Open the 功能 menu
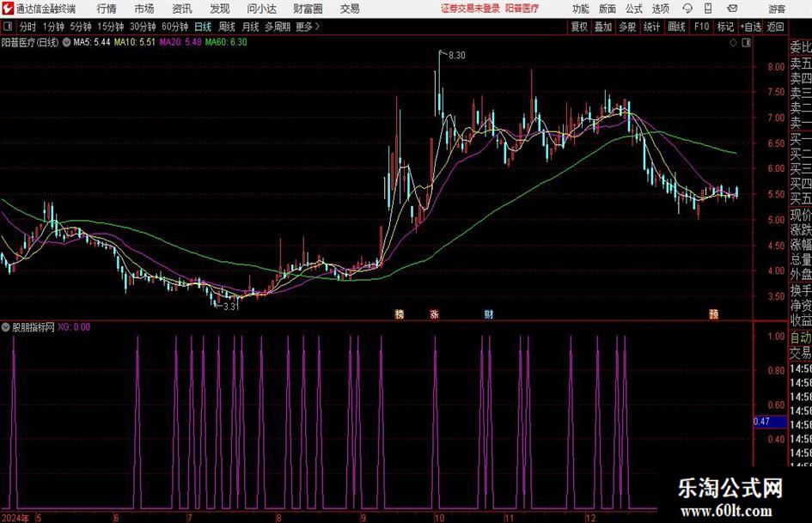 [581, 9]
